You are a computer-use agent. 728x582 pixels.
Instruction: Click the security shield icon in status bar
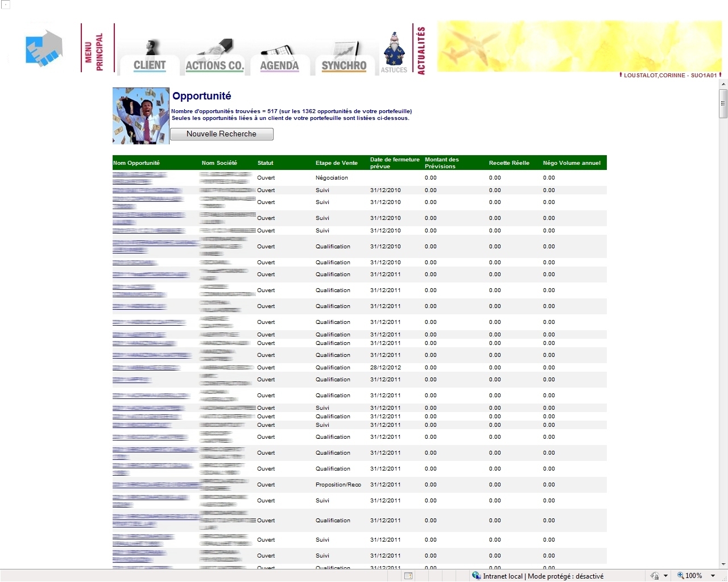pos(655,576)
